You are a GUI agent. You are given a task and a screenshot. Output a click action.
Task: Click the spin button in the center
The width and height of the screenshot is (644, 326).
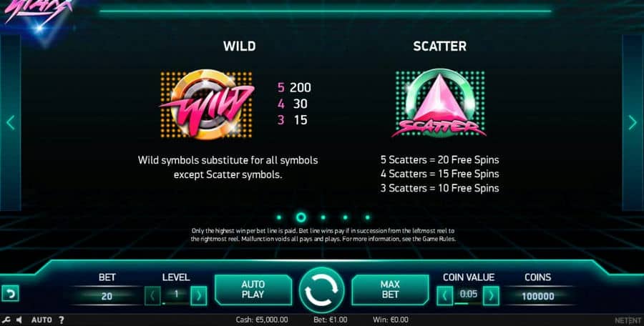(x=321, y=290)
